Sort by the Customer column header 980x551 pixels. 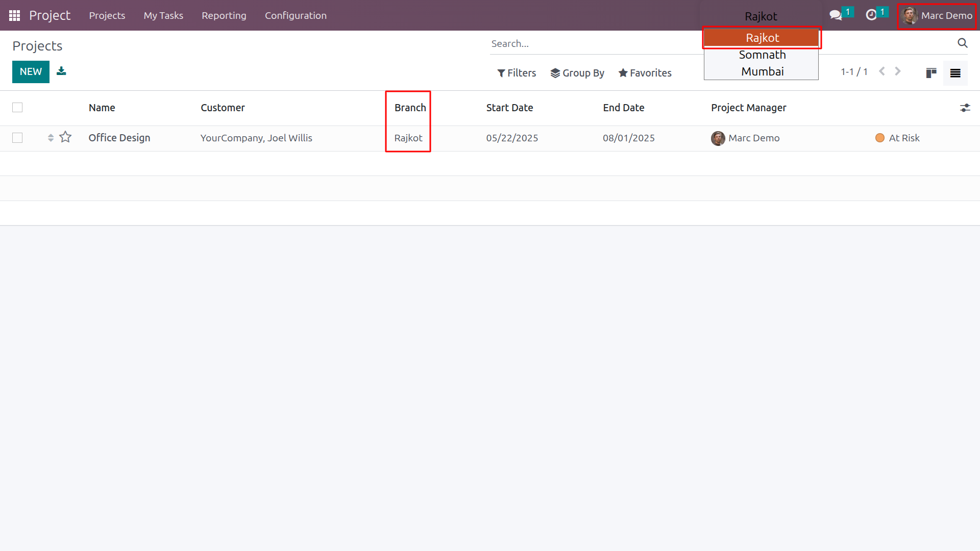tap(223, 108)
